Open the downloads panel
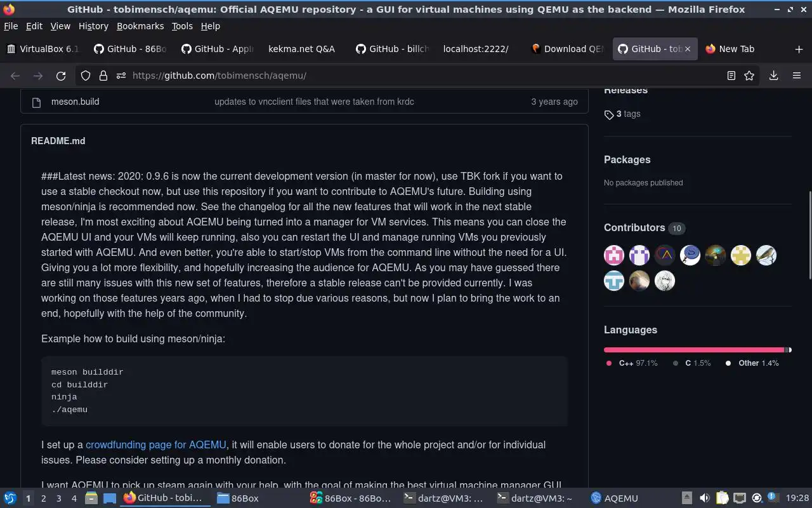 point(774,76)
